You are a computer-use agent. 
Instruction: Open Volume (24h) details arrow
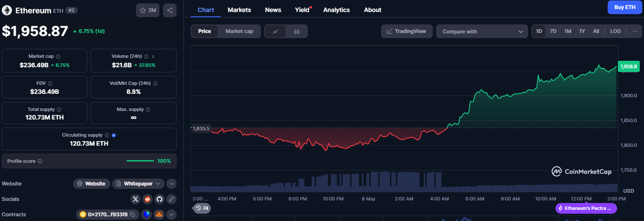(x=153, y=57)
